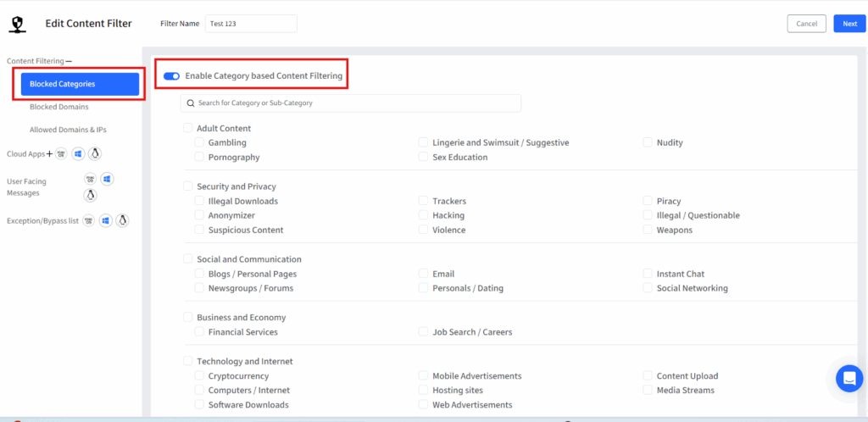Click the Linux icon in Exception/Bypass list
This screenshot has width=868, height=422.
click(x=122, y=220)
